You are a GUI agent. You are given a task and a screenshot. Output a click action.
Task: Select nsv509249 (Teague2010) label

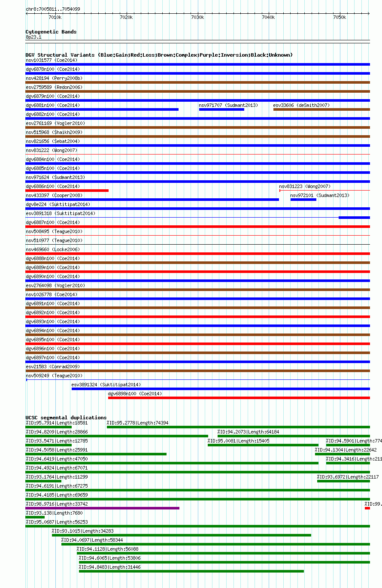[54, 376]
